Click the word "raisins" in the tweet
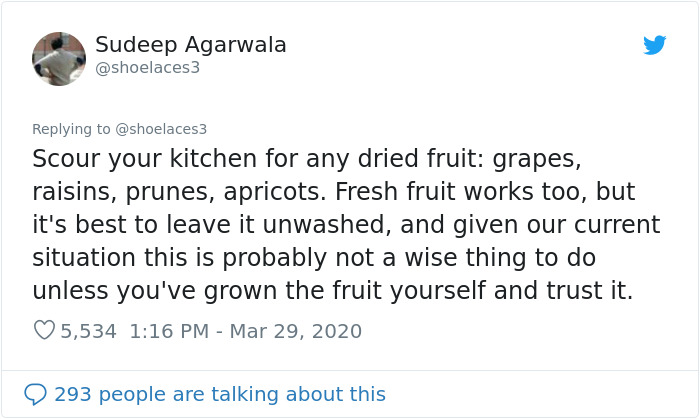Image resolution: width=700 pixels, height=419 pixels. 66,192
